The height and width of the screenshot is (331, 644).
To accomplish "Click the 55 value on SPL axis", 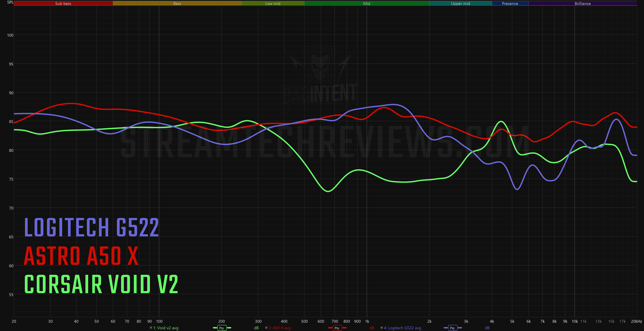I will click(11, 294).
